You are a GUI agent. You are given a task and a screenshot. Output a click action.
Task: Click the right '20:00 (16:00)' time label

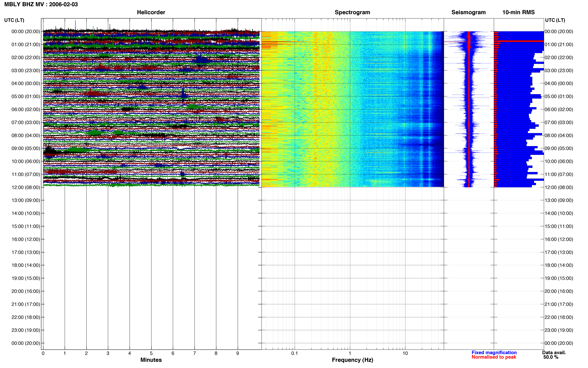tap(559, 291)
